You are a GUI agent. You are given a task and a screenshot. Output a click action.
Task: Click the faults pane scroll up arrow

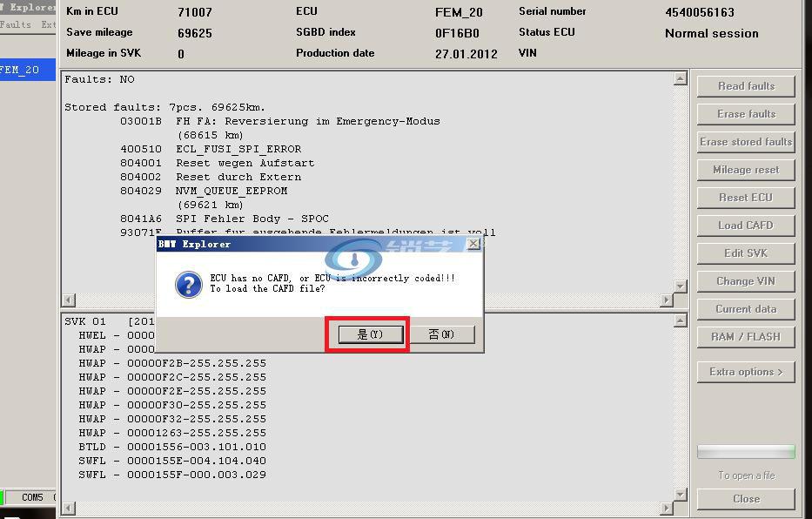tap(680, 78)
